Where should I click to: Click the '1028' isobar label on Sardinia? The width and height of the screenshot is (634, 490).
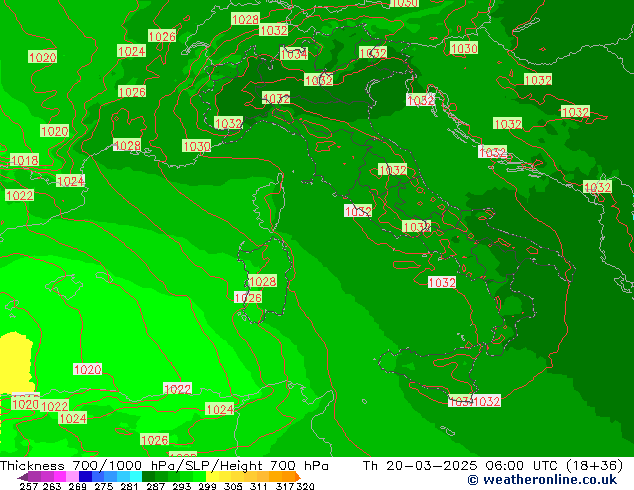263,281
